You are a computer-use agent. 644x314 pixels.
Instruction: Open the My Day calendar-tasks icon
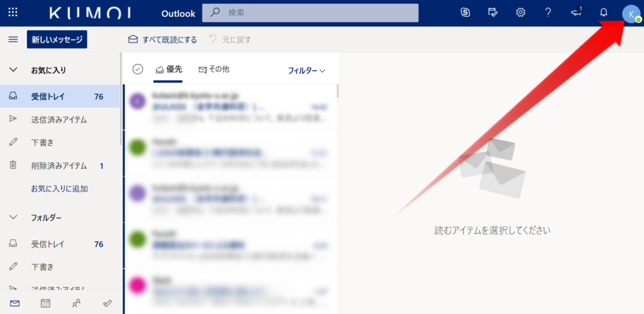pyautogui.click(x=493, y=13)
